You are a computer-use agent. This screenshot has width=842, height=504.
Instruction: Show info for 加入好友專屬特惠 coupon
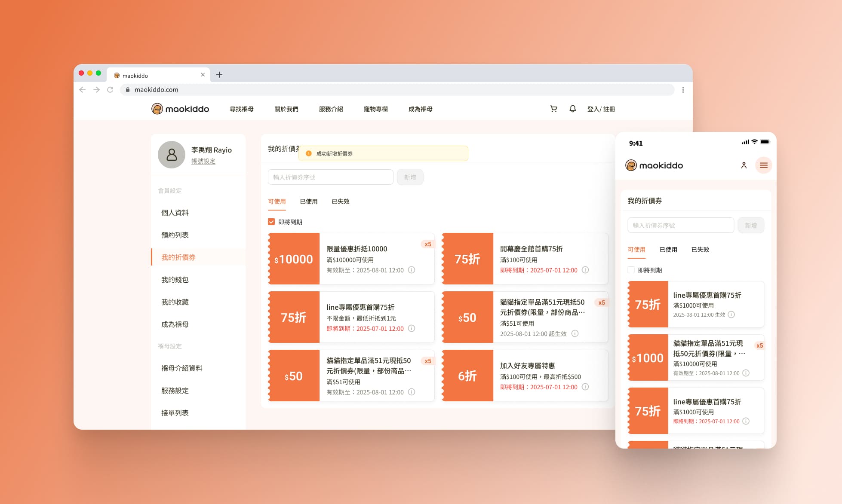tap(585, 387)
